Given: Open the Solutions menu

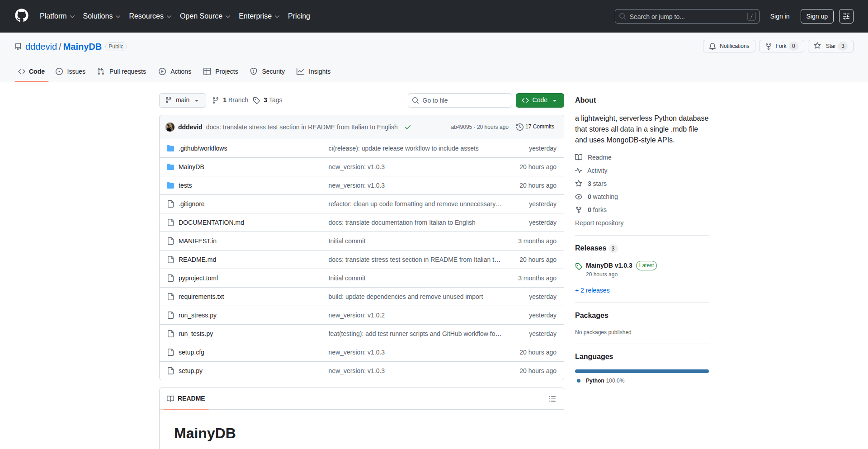Looking at the screenshot, I should coord(101,16).
